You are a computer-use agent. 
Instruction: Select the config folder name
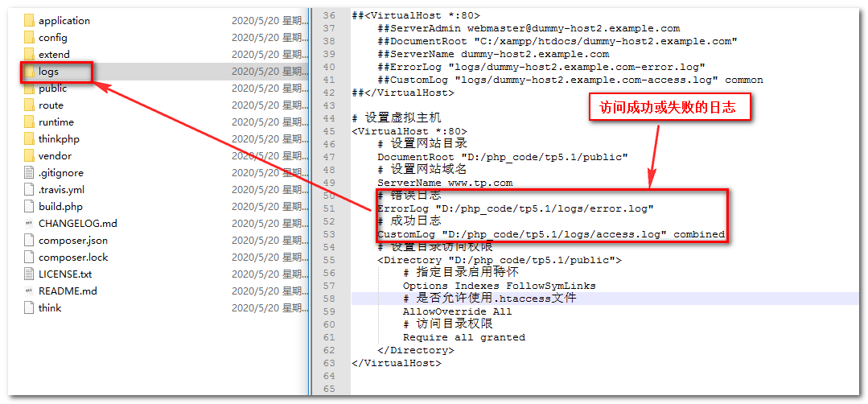click(x=53, y=38)
